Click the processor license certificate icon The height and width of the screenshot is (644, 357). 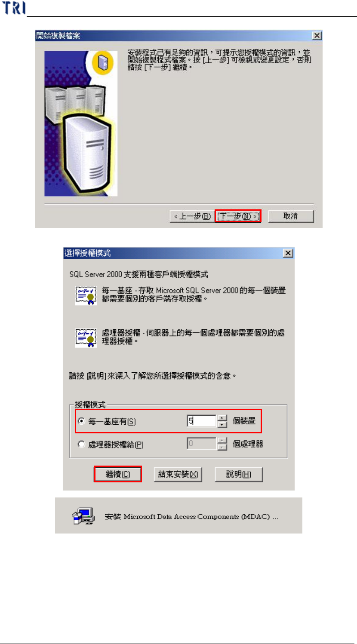(x=86, y=337)
